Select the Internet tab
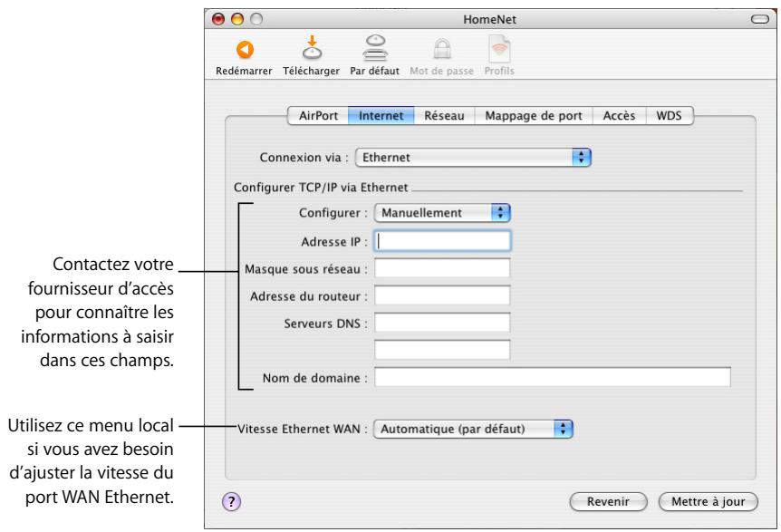Screen dimensions: 781x532 pos(381,116)
